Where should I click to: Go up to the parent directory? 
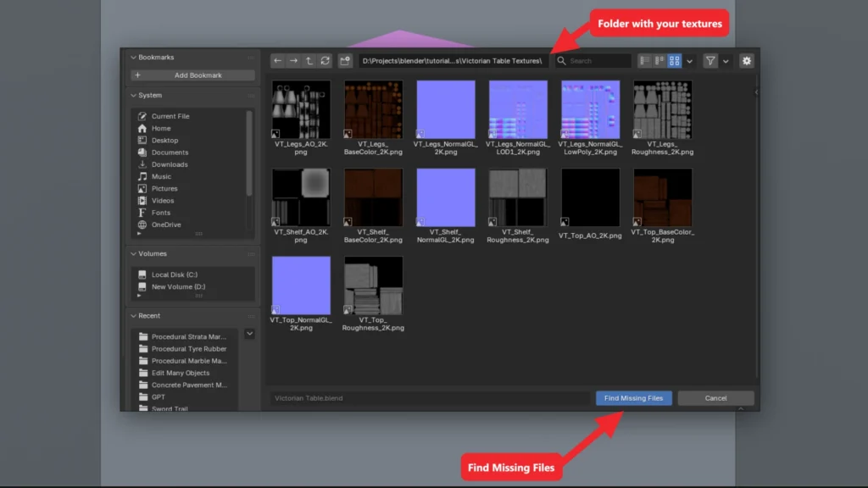[x=309, y=61]
